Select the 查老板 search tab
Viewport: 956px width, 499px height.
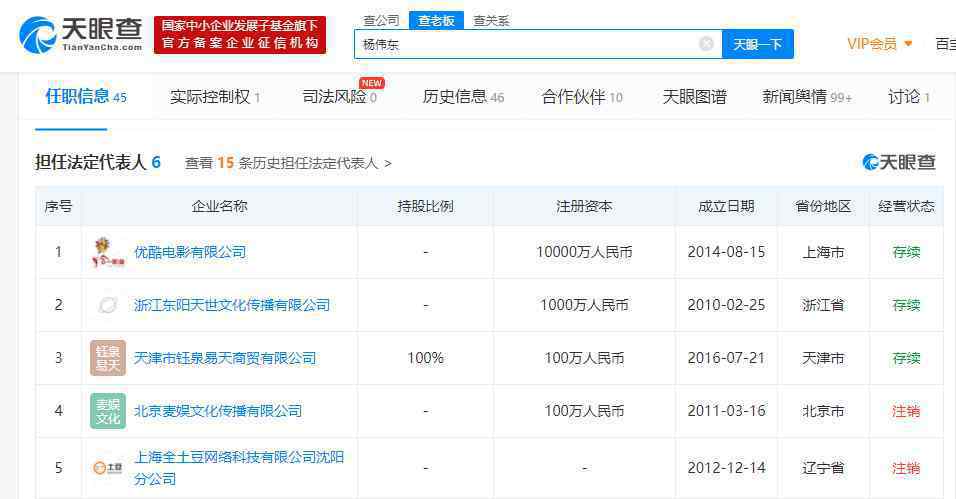click(436, 20)
